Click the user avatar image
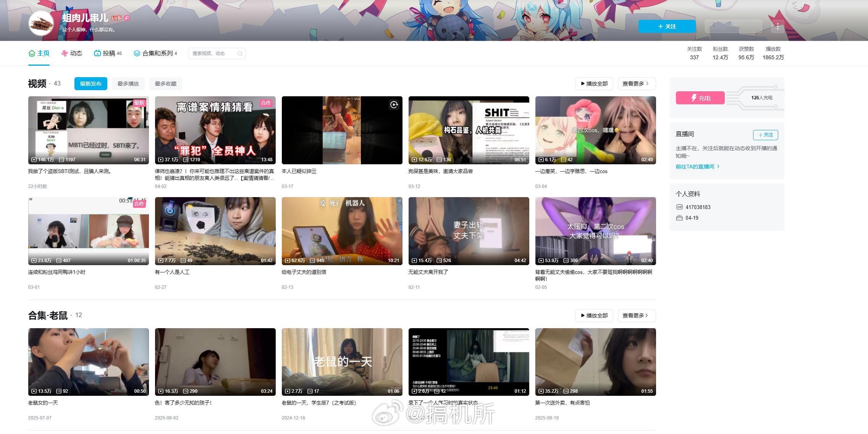 pyautogui.click(x=41, y=23)
